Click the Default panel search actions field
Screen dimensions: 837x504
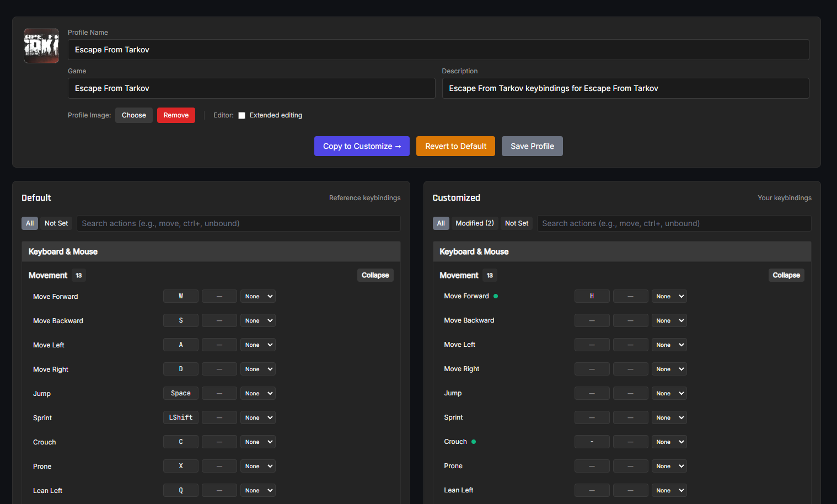coord(239,223)
